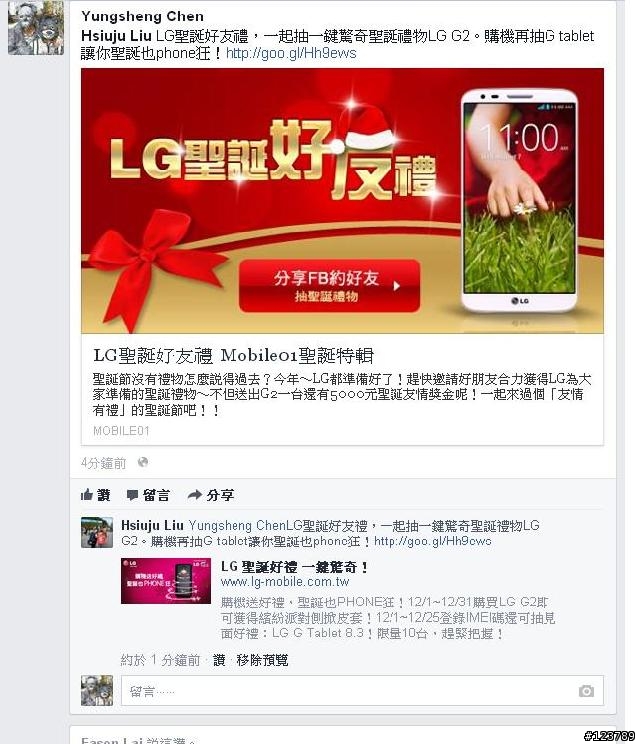Open the www.lg-mobile.com.tw link

tap(285, 582)
